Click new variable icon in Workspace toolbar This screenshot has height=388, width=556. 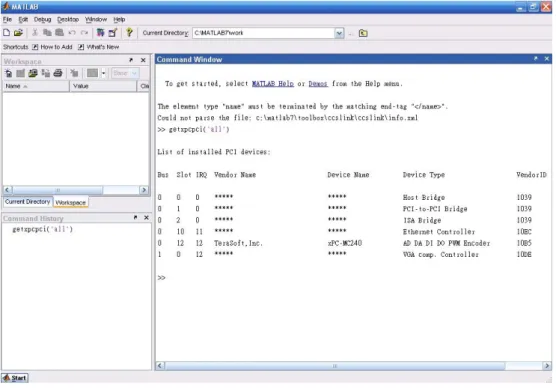(x=8, y=73)
